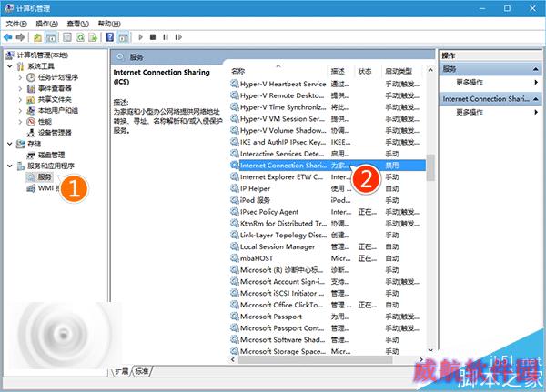
Task: Expand the 事件查看器 branch arrow
Action: [x=20, y=88]
